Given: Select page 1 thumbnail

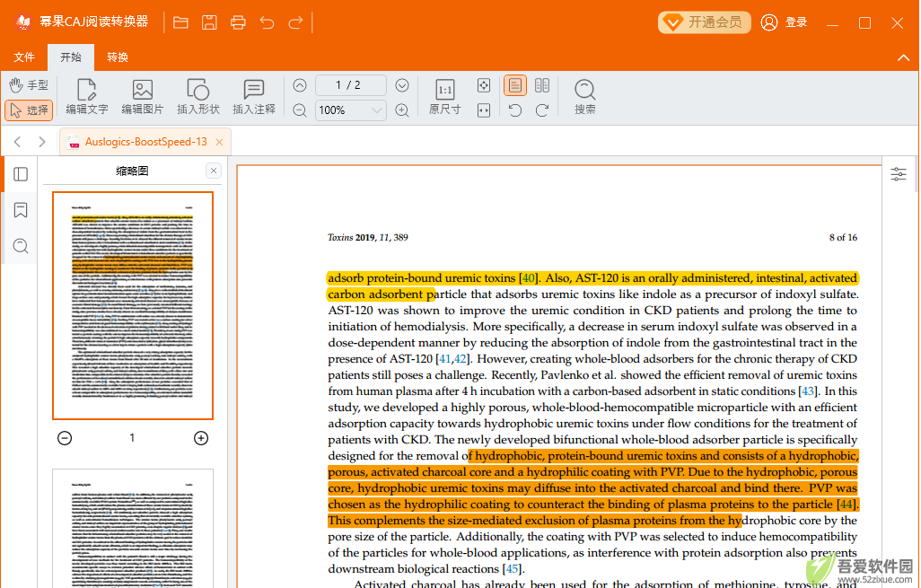Looking at the screenshot, I should [x=133, y=305].
